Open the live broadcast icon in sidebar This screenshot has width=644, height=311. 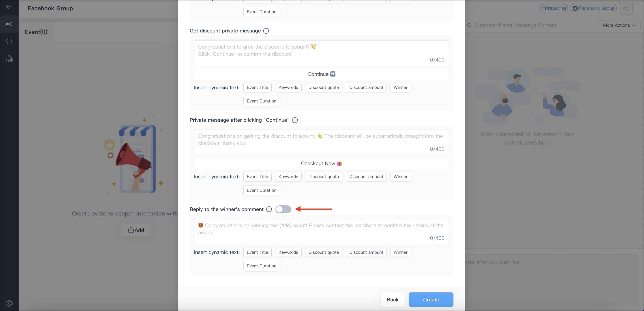tap(9, 24)
